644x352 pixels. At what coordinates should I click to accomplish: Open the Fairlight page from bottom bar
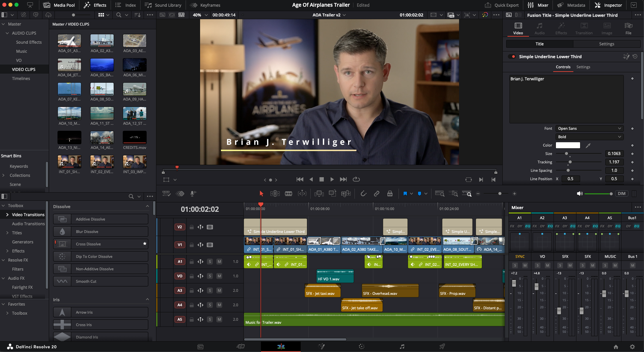[402, 347]
